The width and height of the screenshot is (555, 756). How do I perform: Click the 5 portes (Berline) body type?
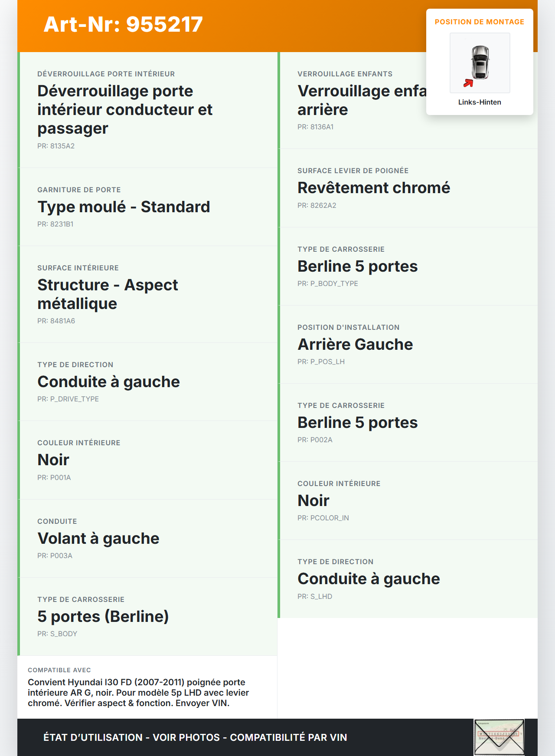(x=103, y=616)
